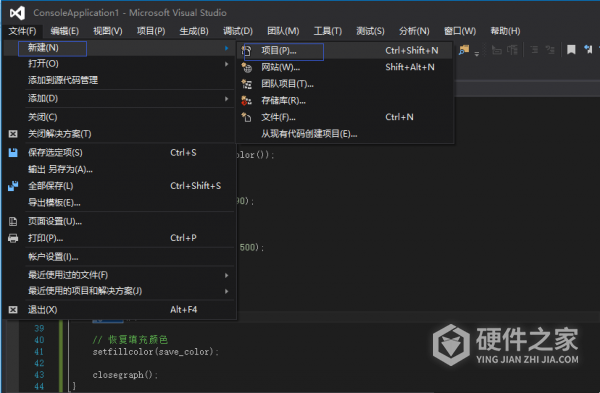Image resolution: width=600 pixels, height=393 pixels.
Task: Choose 帐户设置(I)...
Action: point(119,257)
